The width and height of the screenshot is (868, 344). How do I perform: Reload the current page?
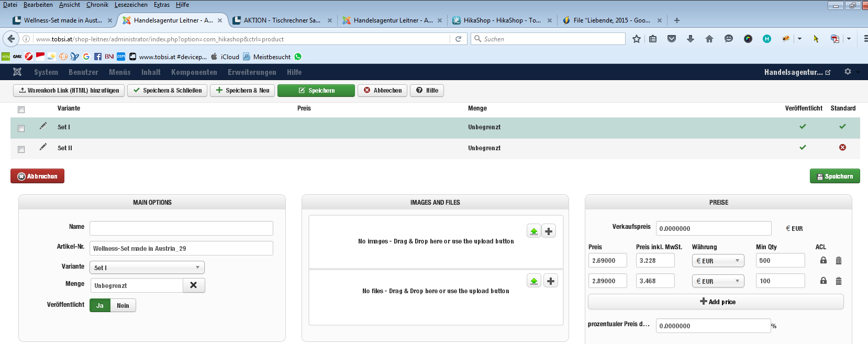tap(458, 39)
